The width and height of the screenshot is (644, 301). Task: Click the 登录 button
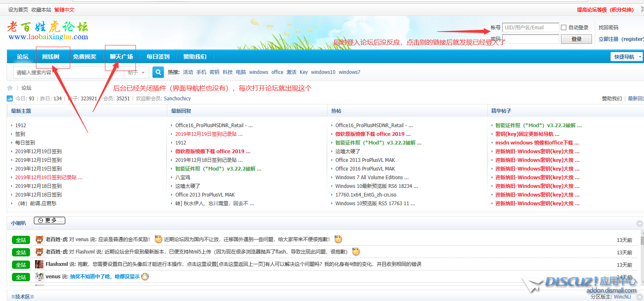[x=577, y=39]
